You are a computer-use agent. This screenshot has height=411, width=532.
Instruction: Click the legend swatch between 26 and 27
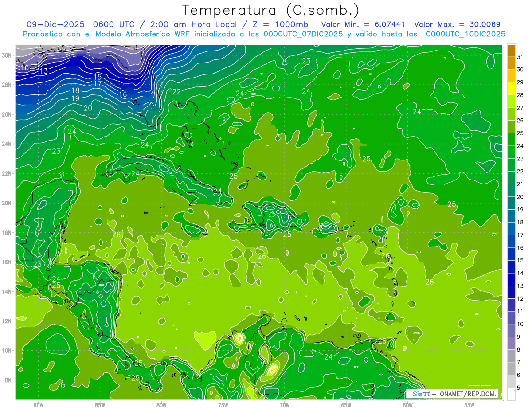[x=511, y=114]
